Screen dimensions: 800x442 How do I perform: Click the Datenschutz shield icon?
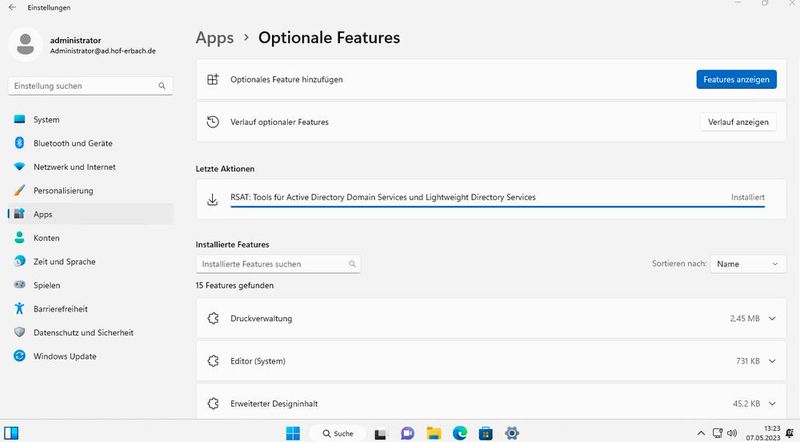[x=19, y=332]
